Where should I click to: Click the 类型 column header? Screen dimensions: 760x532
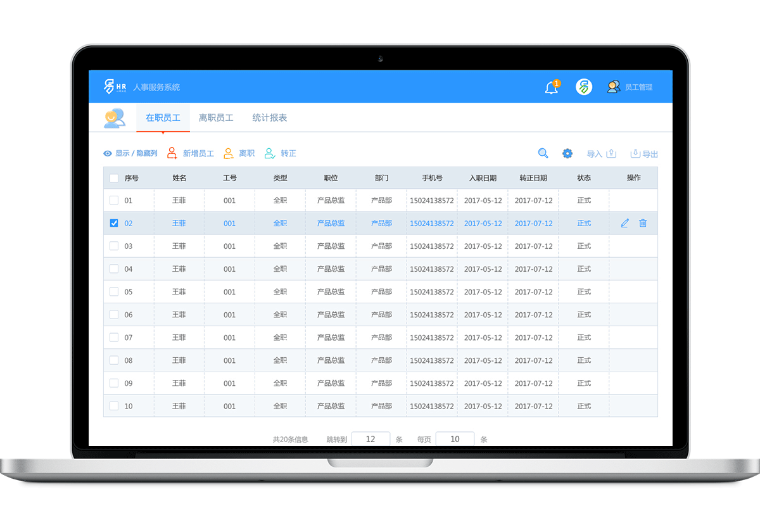(280, 178)
